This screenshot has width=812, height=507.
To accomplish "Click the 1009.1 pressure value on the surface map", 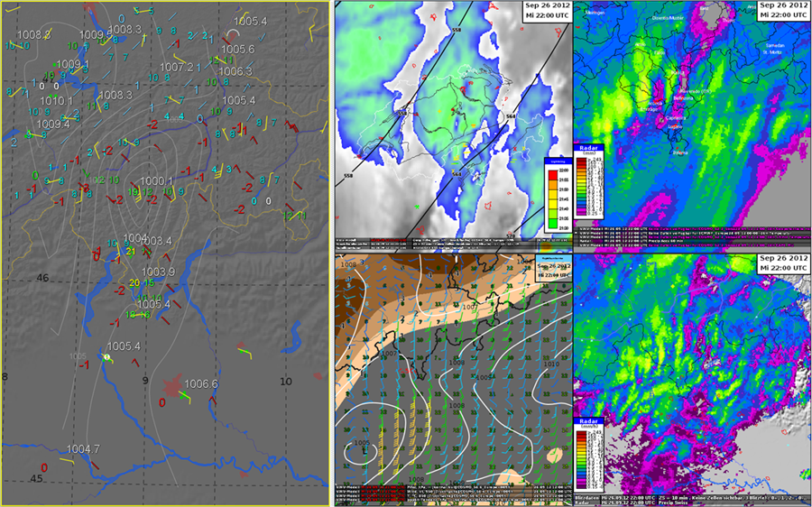I will tap(72, 64).
